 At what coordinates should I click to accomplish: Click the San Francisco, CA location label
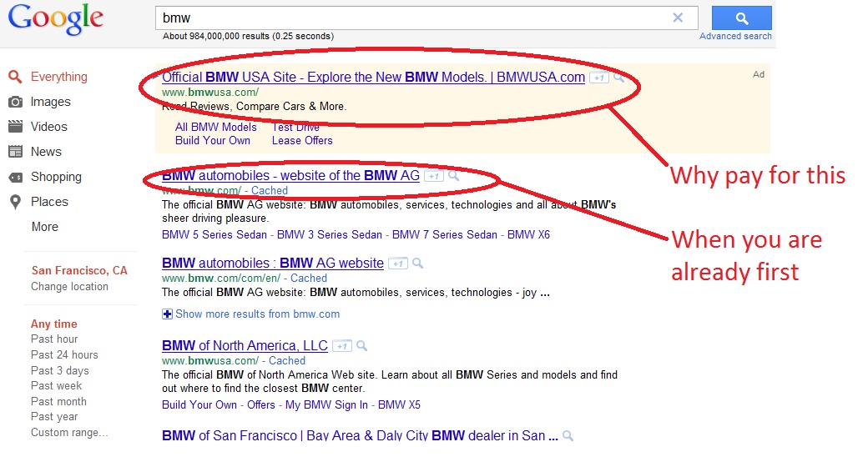79,270
